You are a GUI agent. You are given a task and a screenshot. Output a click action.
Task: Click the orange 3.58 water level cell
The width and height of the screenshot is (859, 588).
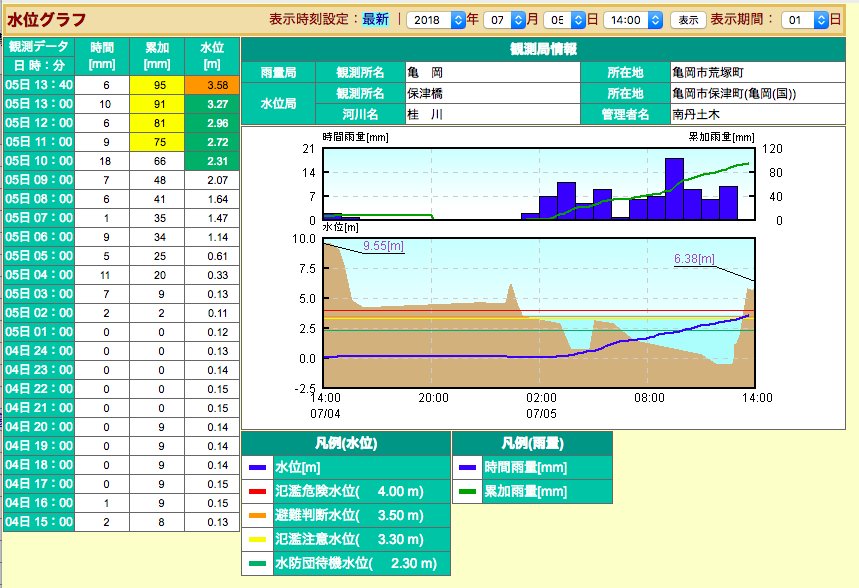point(212,85)
